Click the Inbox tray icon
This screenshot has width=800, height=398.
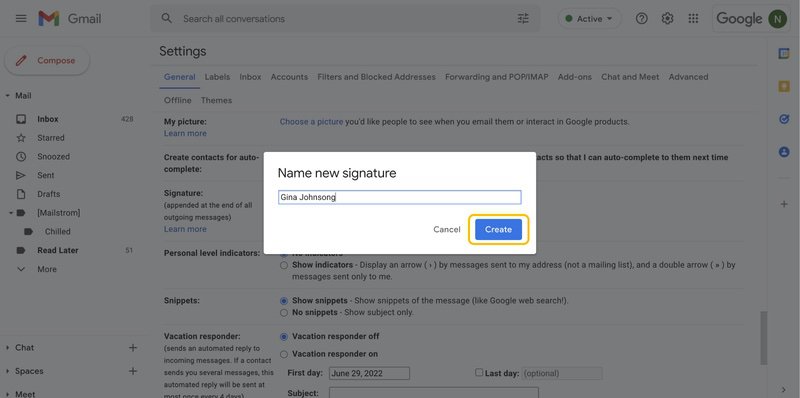pyautogui.click(x=21, y=119)
